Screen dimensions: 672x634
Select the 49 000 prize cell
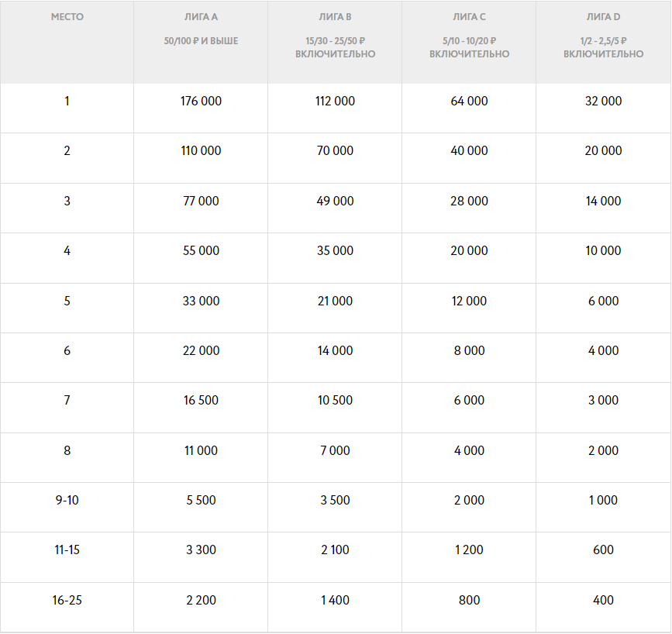coord(335,201)
